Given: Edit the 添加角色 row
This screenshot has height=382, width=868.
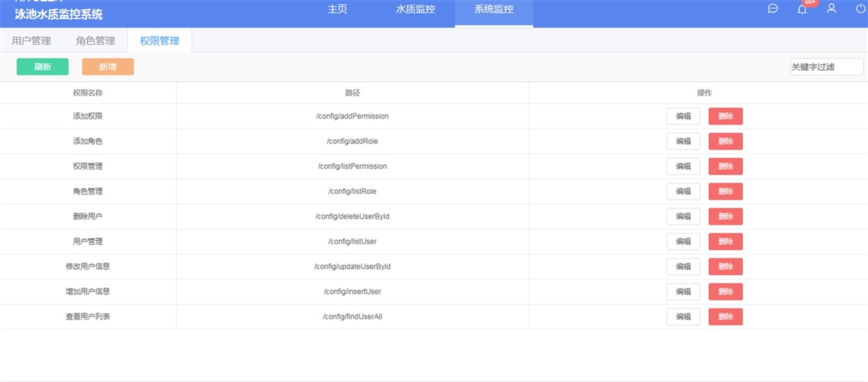Looking at the screenshot, I should tap(684, 141).
